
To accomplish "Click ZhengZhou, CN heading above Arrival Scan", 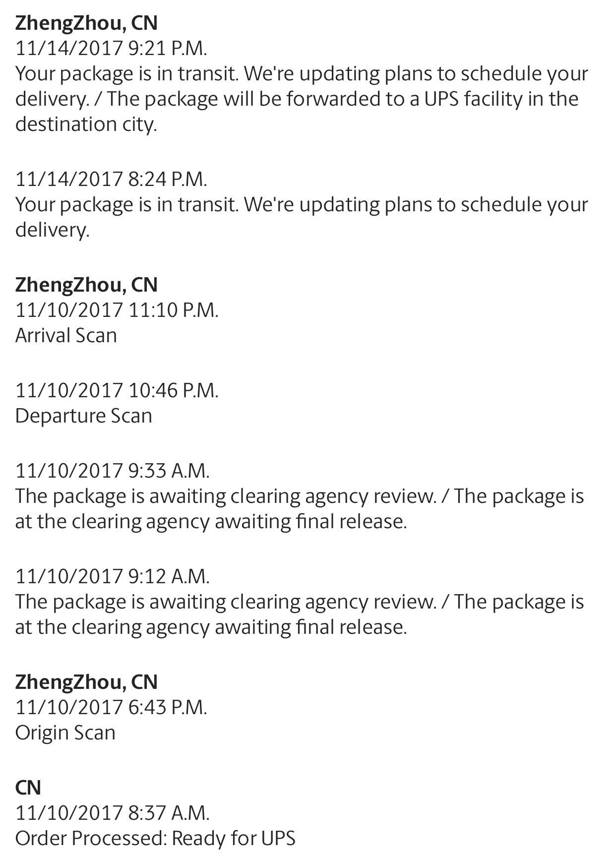I will coord(86,285).
